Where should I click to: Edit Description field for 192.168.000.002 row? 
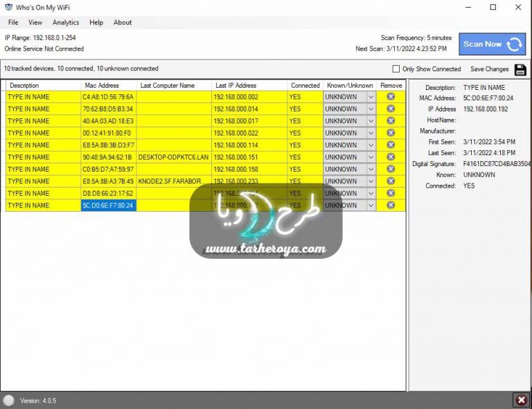point(43,97)
